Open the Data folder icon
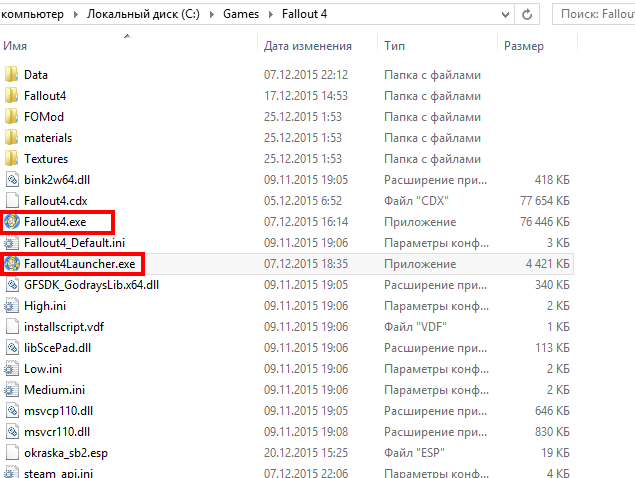The image size is (635, 478). click(x=12, y=75)
